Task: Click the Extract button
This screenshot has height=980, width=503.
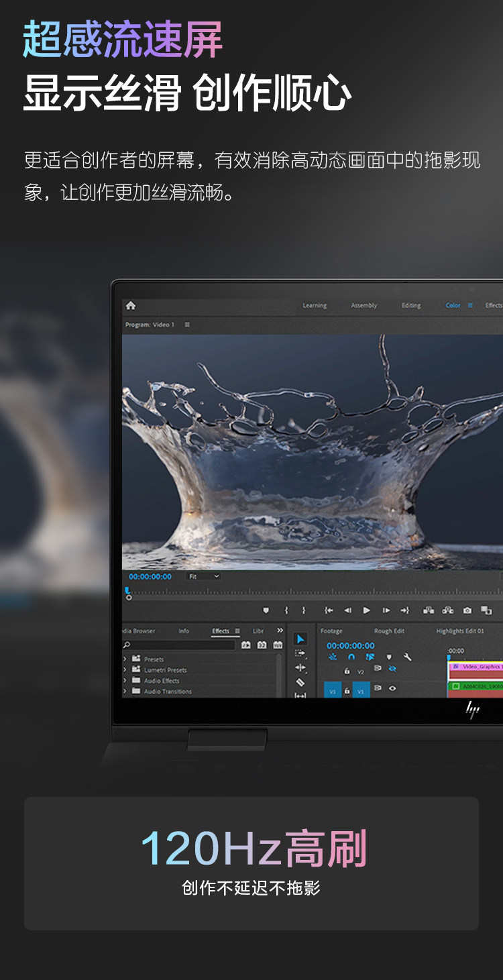Action: [x=448, y=610]
